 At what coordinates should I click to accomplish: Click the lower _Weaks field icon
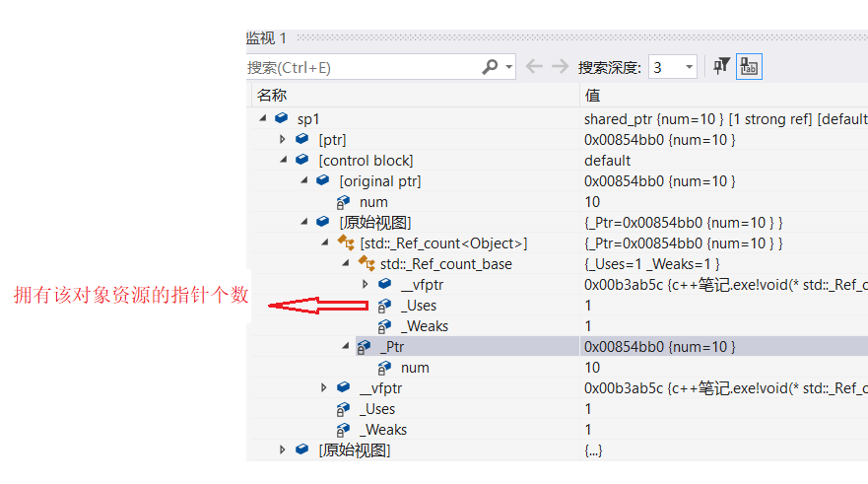point(343,430)
